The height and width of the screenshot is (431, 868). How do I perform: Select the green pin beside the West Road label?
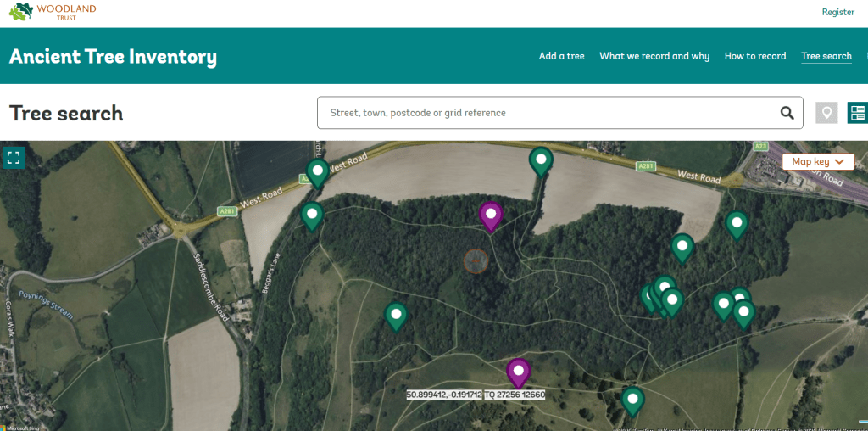coord(318,172)
